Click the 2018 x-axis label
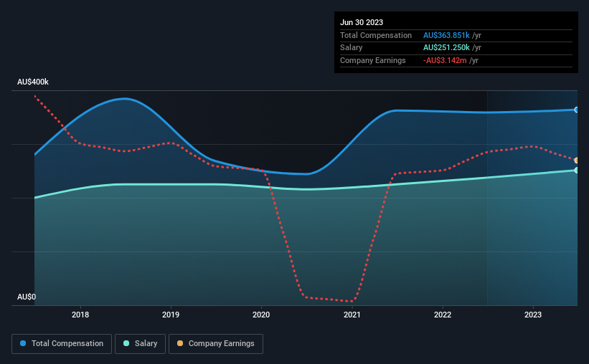The height and width of the screenshot is (364, 589). (x=80, y=315)
